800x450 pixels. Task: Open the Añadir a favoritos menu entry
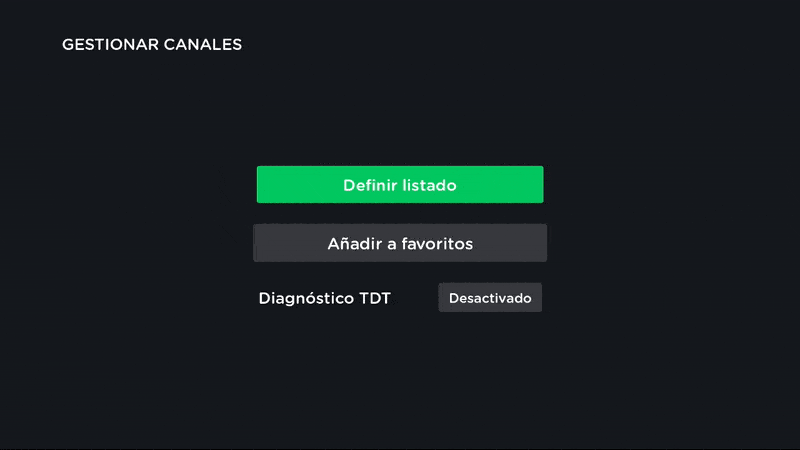400,243
